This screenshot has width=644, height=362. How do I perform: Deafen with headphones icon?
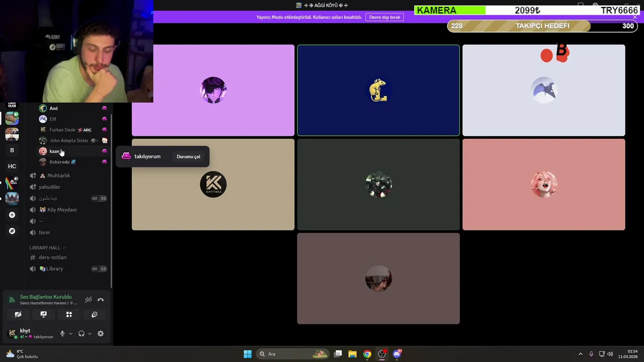click(82, 333)
